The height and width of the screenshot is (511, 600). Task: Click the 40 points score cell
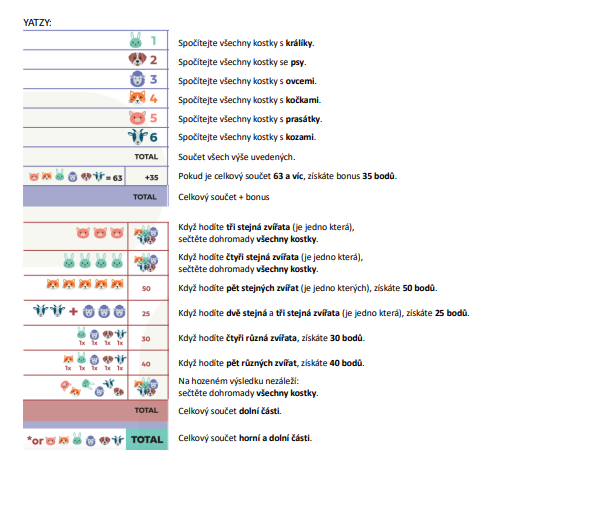pos(148,363)
